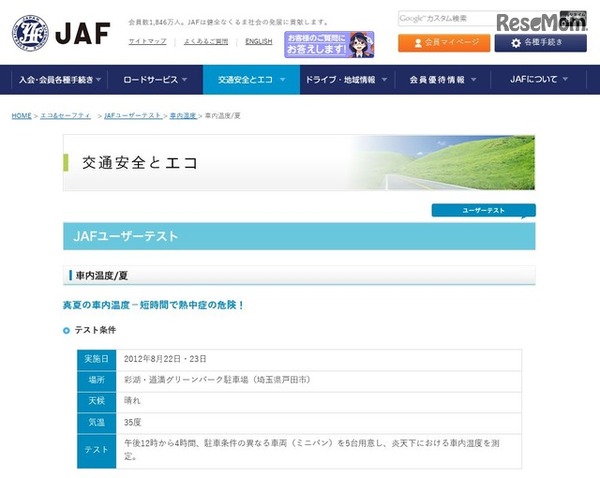The width and height of the screenshot is (600, 478).
Task: Expand the ロードサービス dropdown arrow
Action: [184, 80]
